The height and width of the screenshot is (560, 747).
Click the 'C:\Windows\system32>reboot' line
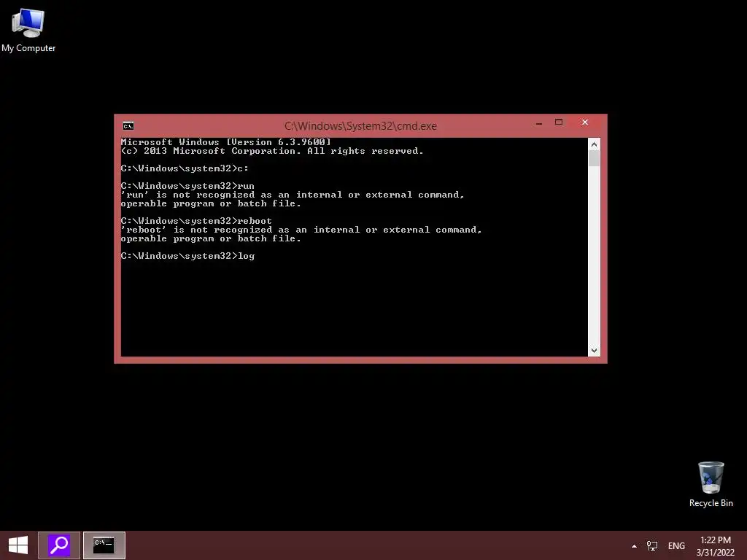tap(196, 221)
